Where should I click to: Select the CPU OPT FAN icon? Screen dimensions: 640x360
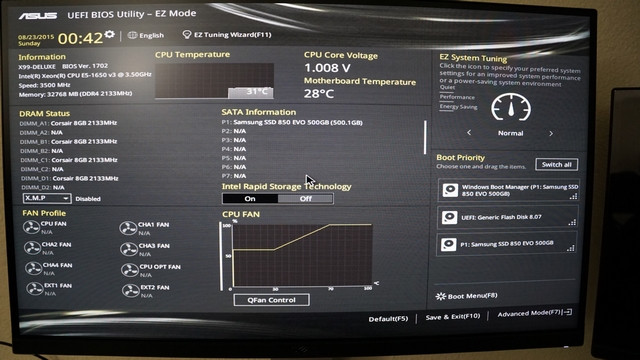point(130,270)
